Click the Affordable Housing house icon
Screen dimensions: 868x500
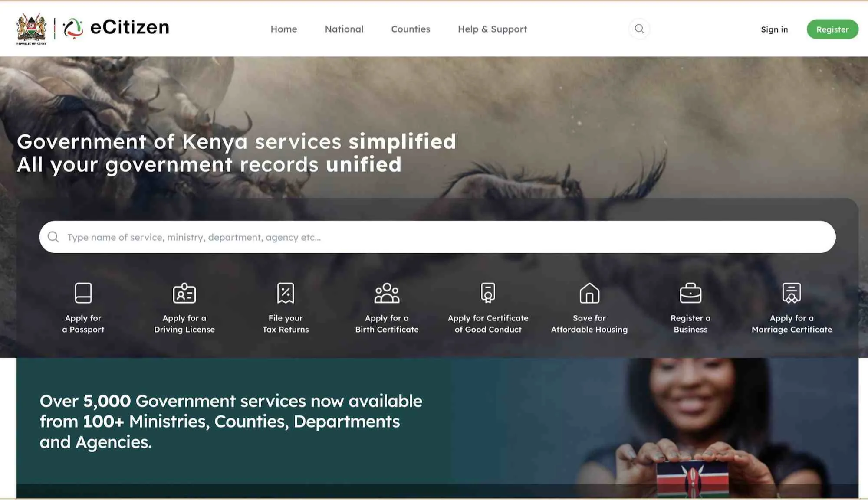click(589, 293)
